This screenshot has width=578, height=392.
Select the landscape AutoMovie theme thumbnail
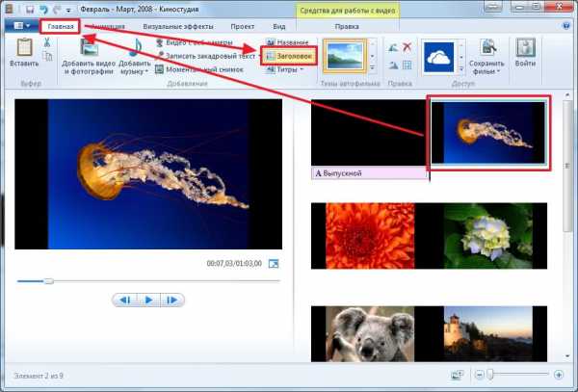point(345,56)
